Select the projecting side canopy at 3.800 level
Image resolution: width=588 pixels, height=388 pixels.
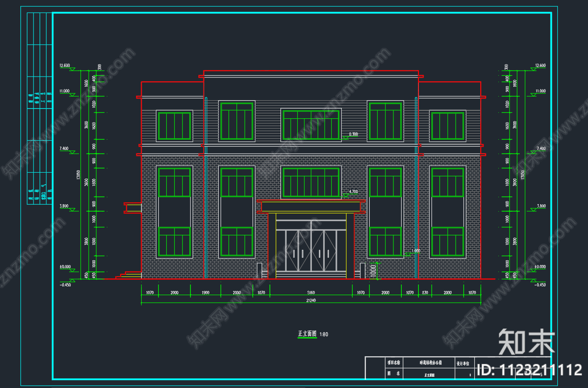(x=133, y=208)
